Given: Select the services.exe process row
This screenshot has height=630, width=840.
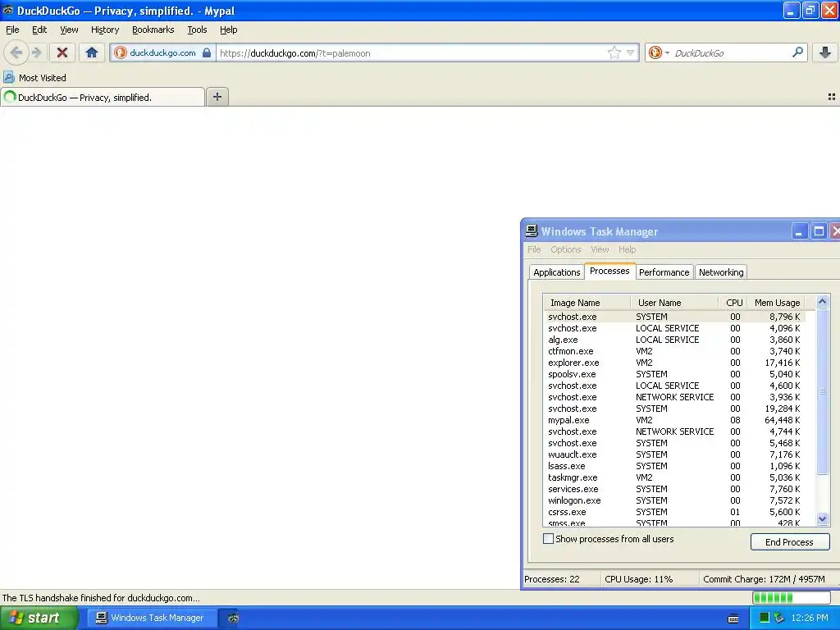Looking at the screenshot, I should [674, 489].
